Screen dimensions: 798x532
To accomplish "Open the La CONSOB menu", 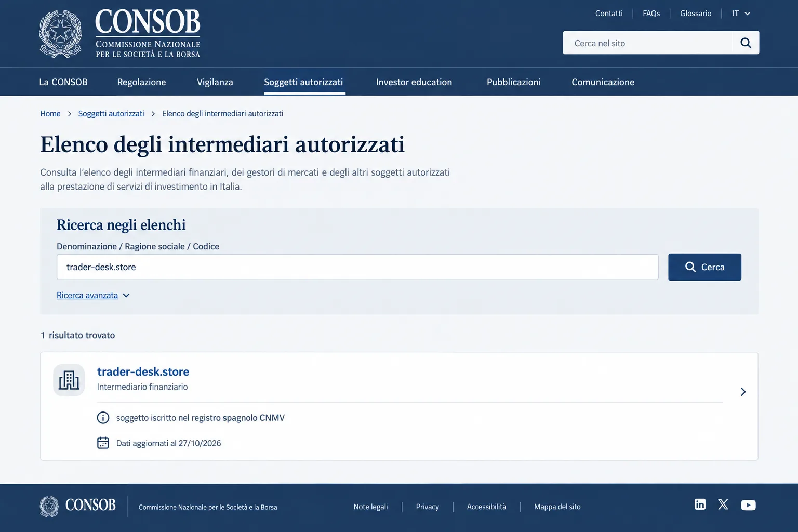I will click(x=63, y=82).
